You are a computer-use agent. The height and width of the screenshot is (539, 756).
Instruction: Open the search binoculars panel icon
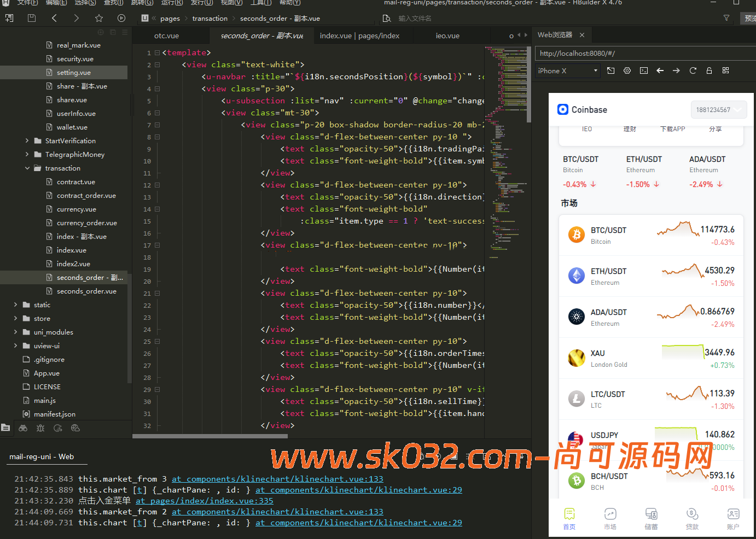23,428
